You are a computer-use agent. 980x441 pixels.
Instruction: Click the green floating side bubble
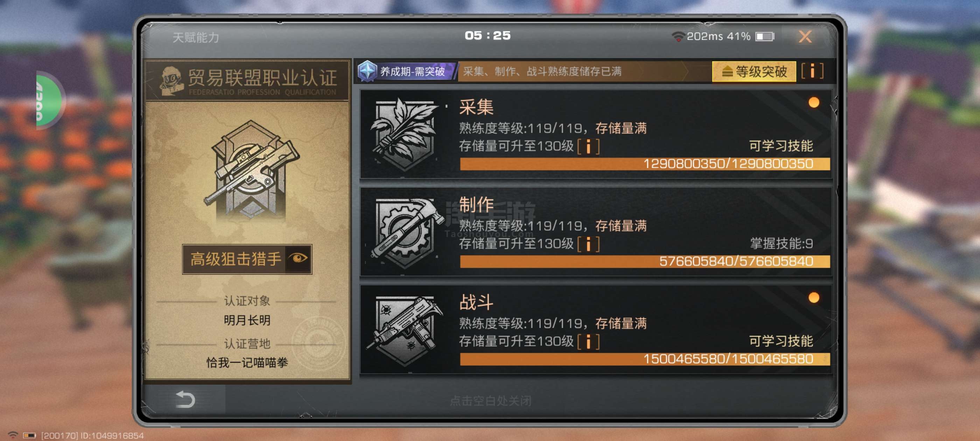[49, 100]
